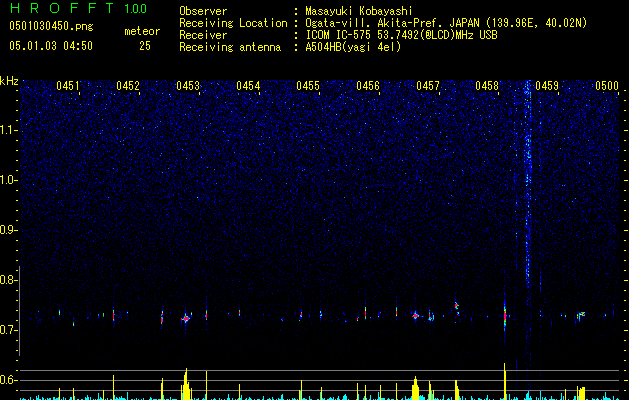Click the 0.9 kHz axis label
Viewport: 629px width, 400px height.
coord(9,230)
